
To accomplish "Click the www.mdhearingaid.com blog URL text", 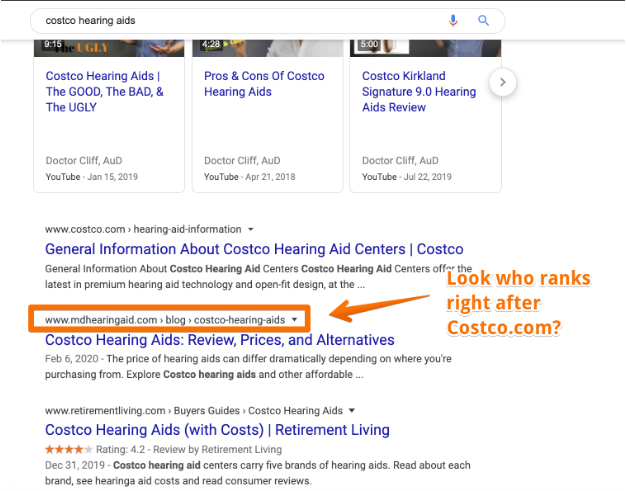I will click(165, 320).
